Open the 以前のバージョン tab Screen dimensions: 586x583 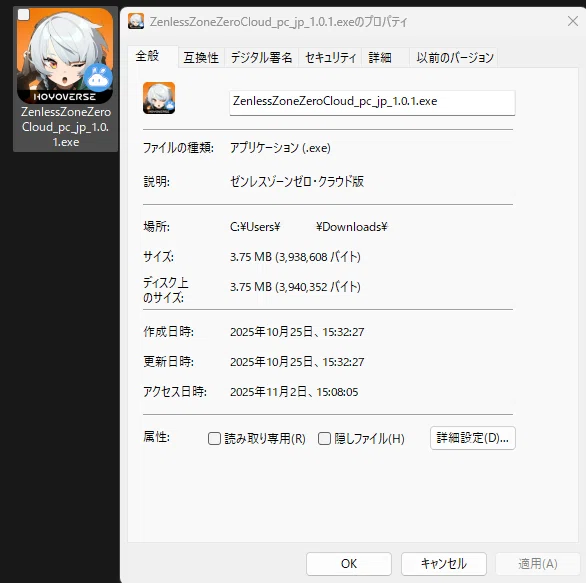point(454,58)
